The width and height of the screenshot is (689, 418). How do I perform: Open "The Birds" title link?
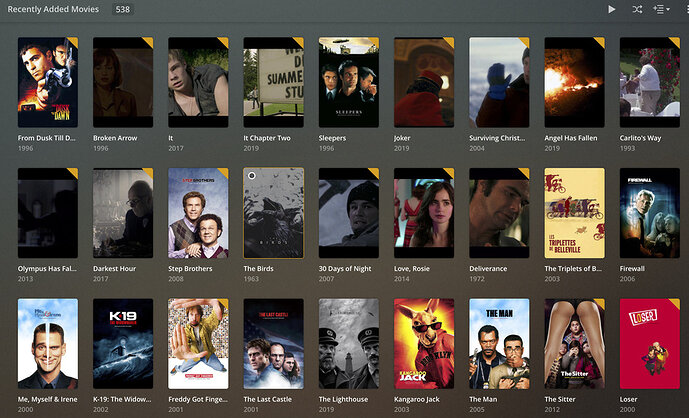(x=258, y=269)
